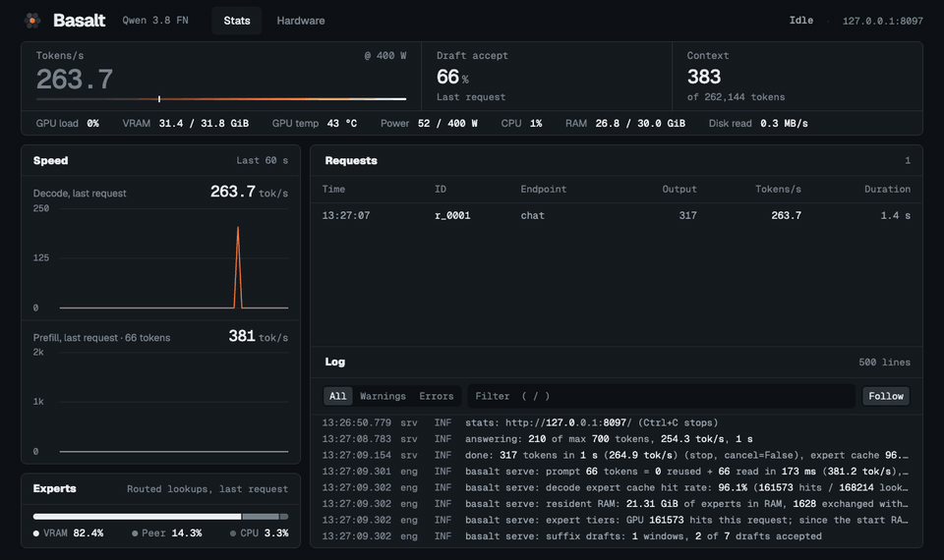The height and width of the screenshot is (560, 944).
Task: Click the 1.4 s duration cell
Action: [x=895, y=215]
